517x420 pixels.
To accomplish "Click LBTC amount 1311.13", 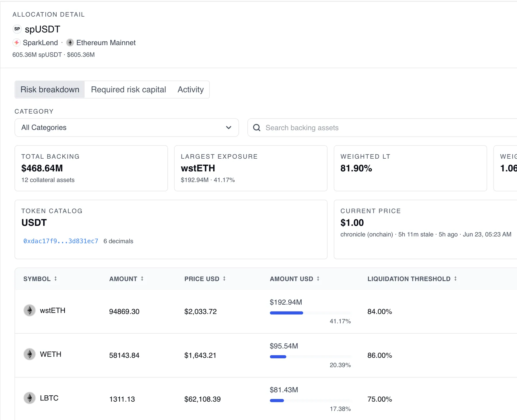I will click(x=122, y=399).
